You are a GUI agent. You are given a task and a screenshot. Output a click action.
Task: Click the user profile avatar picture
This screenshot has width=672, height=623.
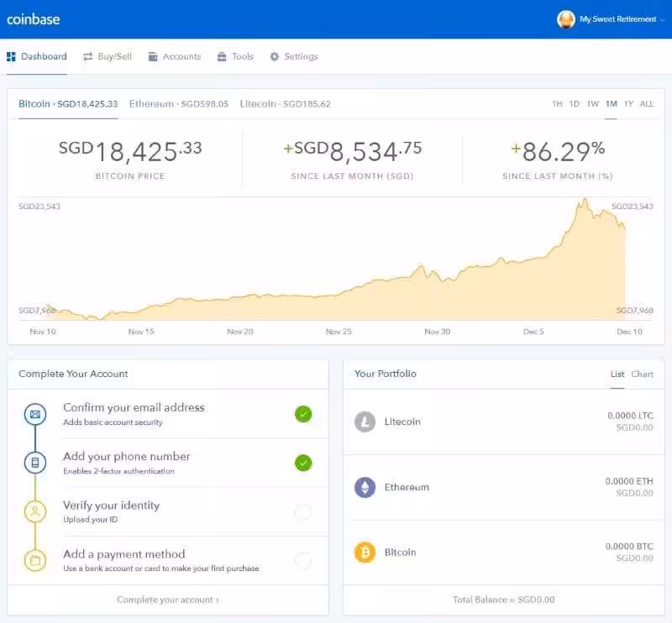[566, 19]
